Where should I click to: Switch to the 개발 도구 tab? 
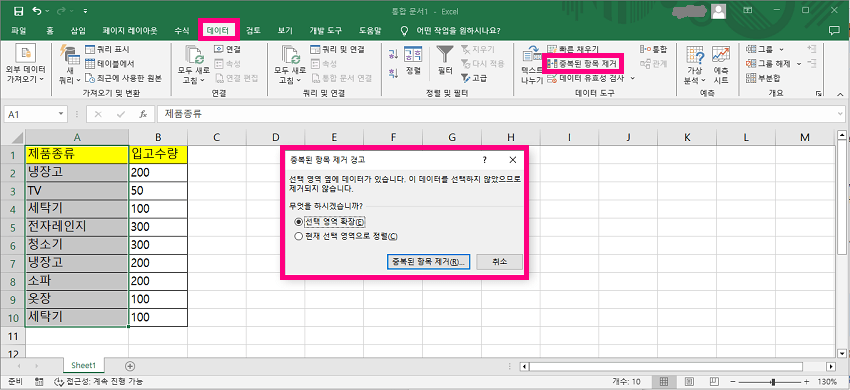click(x=326, y=30)
